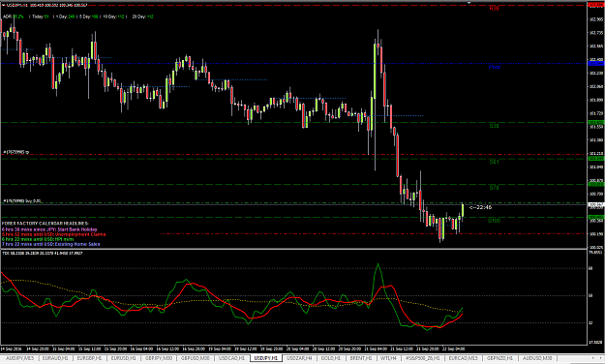The height and width of the screenshot is (364, 605).
Task: Click the S61 support level label
Action: click(x=495, y=162)
